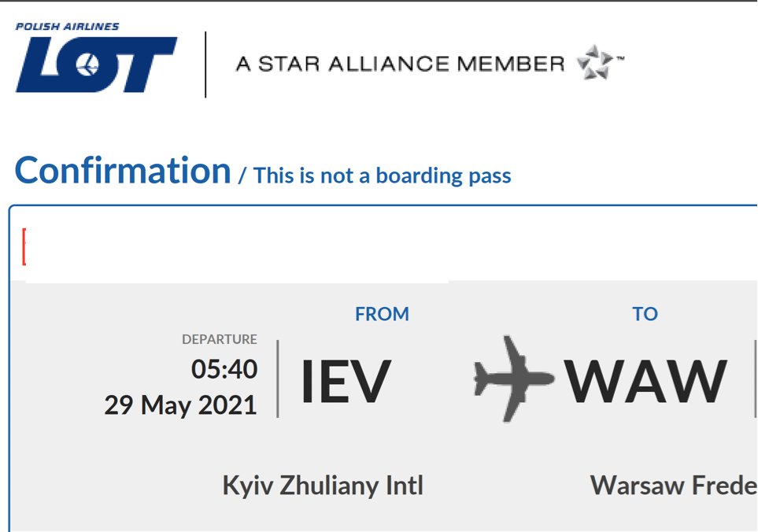This screenshot has width=758, height=532.
Task: Click the "POLISH AIRLINES" text above the logo
Action: click(68, 27)
